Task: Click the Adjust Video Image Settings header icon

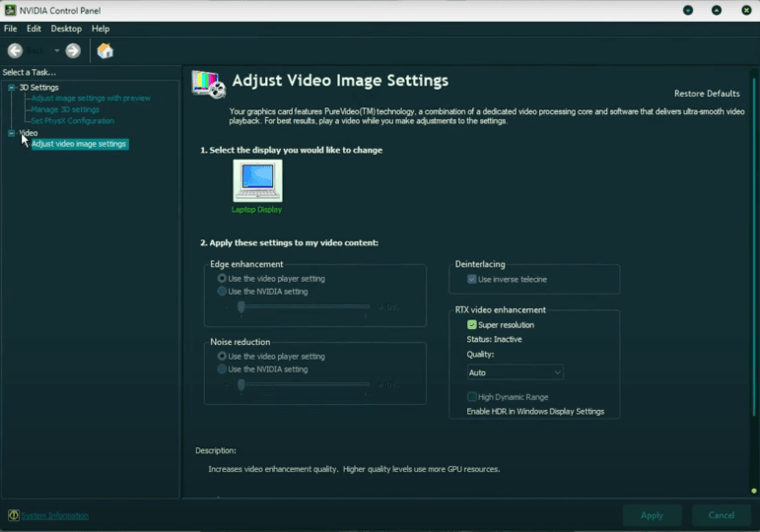Action: tap(209, 85)
